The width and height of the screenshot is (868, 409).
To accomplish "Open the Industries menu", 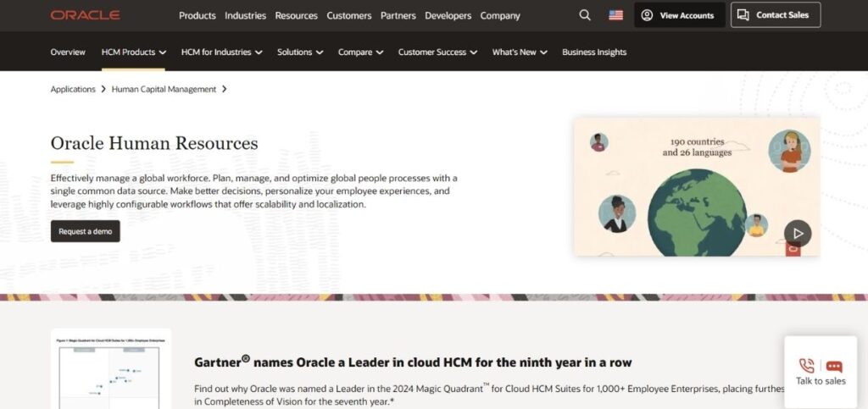I will click(245, 15).
